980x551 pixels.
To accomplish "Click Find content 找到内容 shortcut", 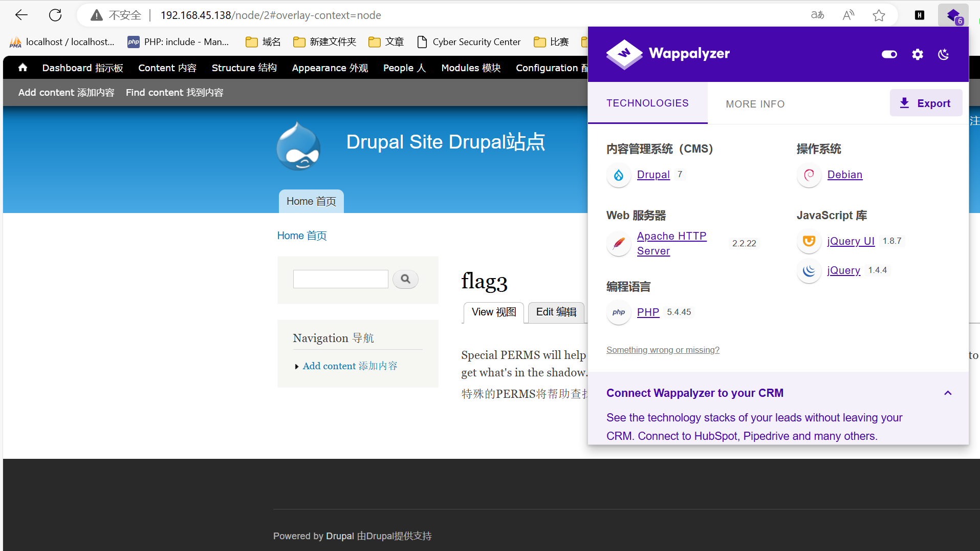I will (175, 93).
